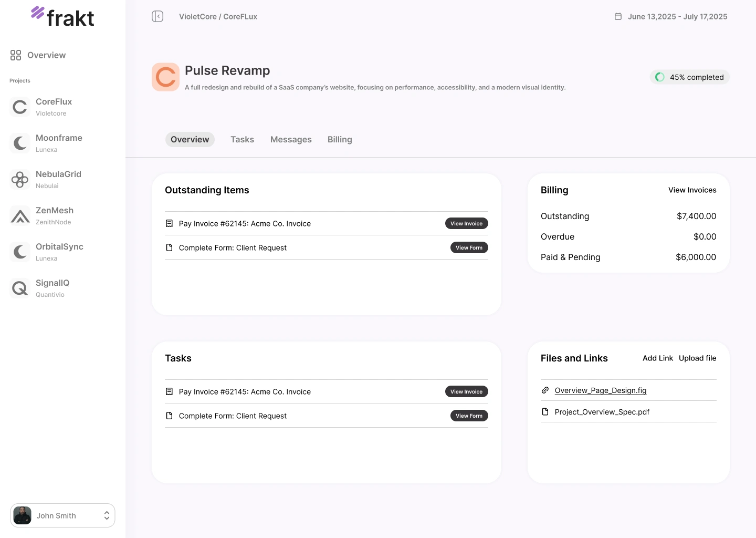Open the SignalQ project icon
The width and height of the screenshot is (756, 538).
20,288
